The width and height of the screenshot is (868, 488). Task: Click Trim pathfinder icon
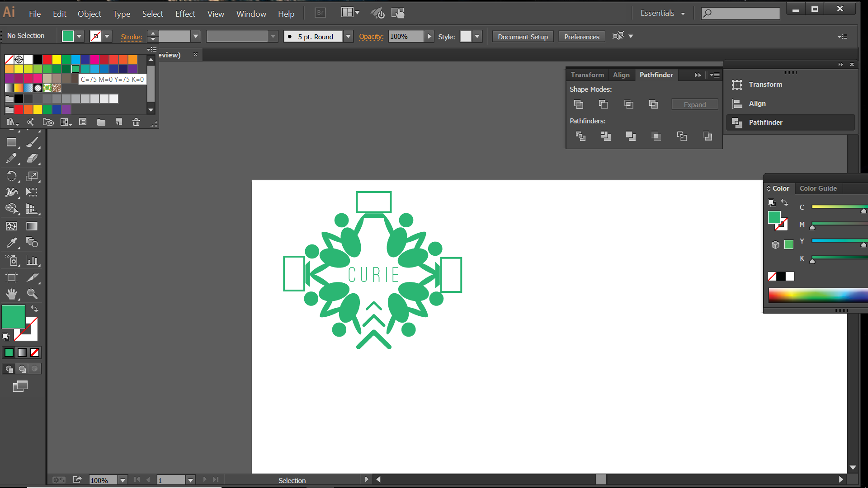606,136
